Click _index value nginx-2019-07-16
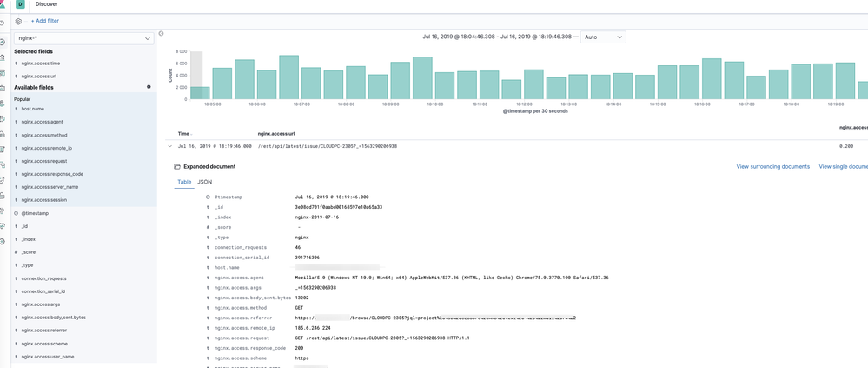 317,217
